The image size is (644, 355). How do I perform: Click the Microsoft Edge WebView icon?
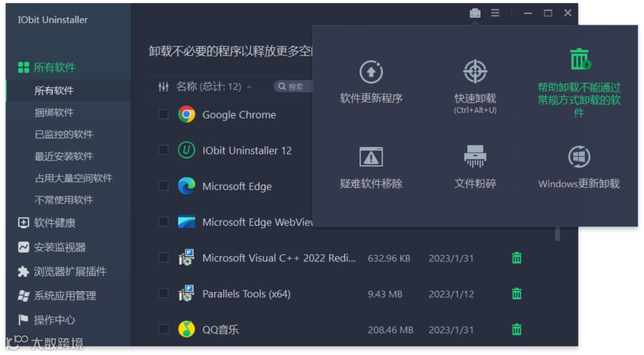point(187,222)
